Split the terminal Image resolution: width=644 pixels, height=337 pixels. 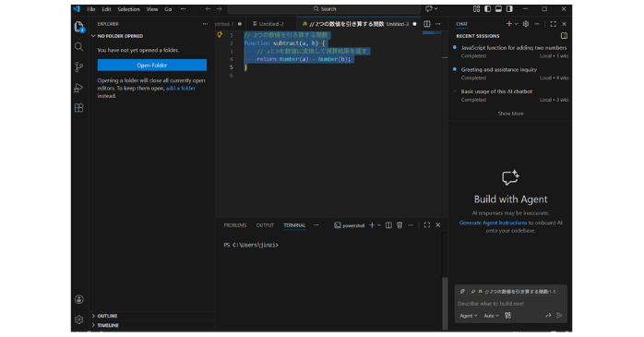pyautogui.click(x=388, y=225)
